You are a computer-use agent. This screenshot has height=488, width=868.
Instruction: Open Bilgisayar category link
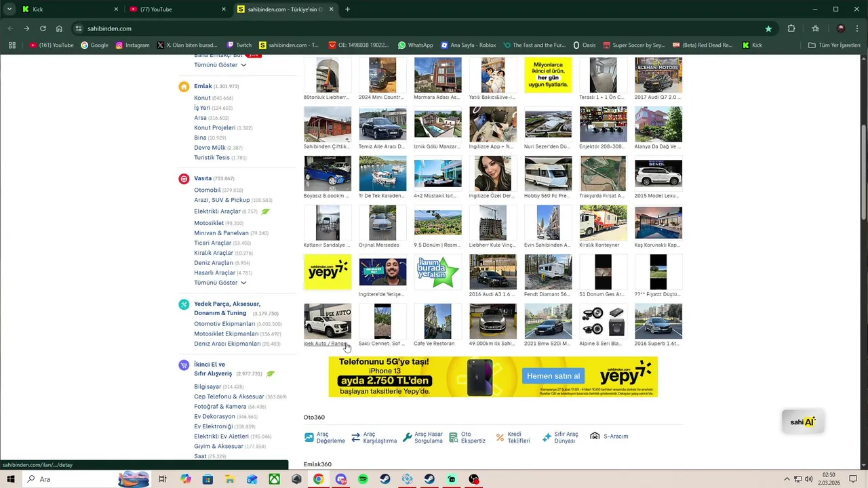(x=208, y=387)
